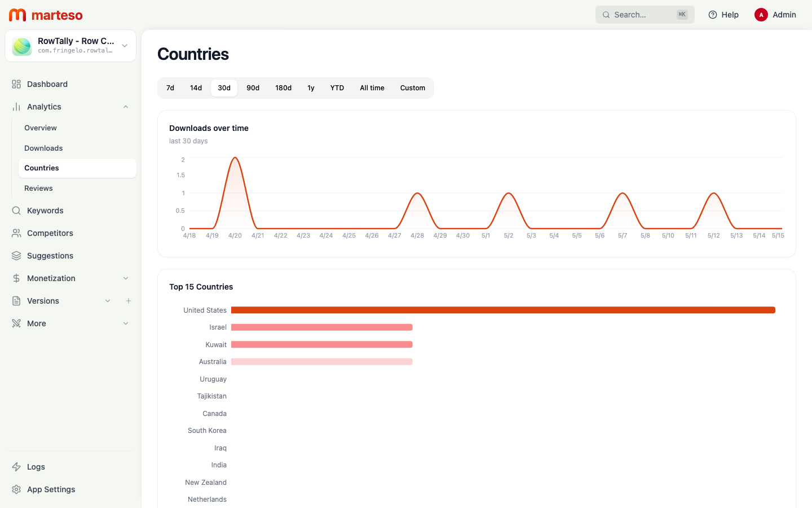812x508 pixels.
Task: Click the Monetization dollar icon
Action: pos(16,278)
